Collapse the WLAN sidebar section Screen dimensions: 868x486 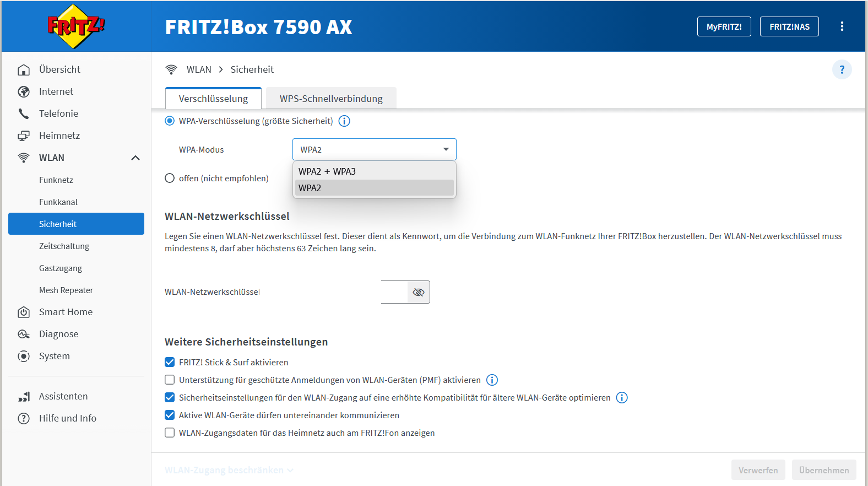coord(135,158)
